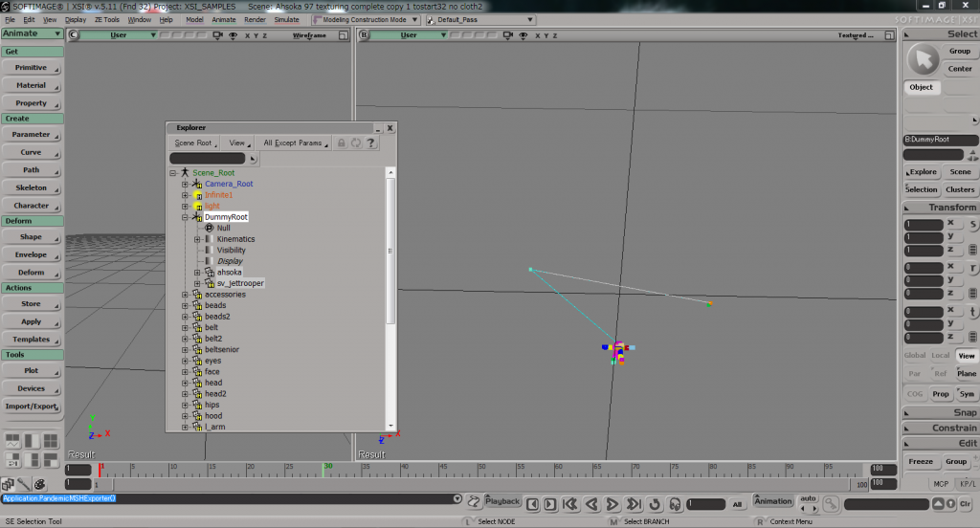Open Explorer Scene Root scope dropdown
The width and height of the screenshot is (980, 528).
(195, 143)
